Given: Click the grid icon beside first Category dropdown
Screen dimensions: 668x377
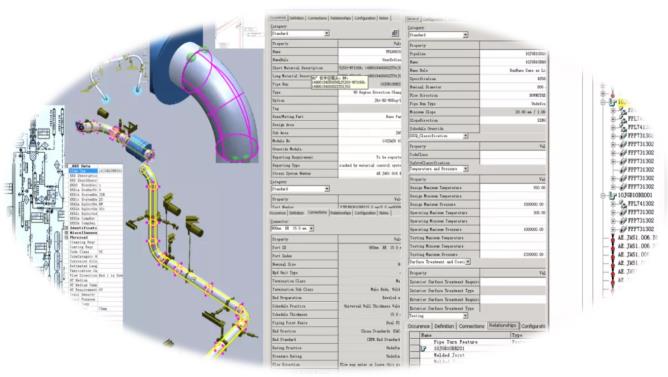Looking at the screenshot, I should pos(395,33).
